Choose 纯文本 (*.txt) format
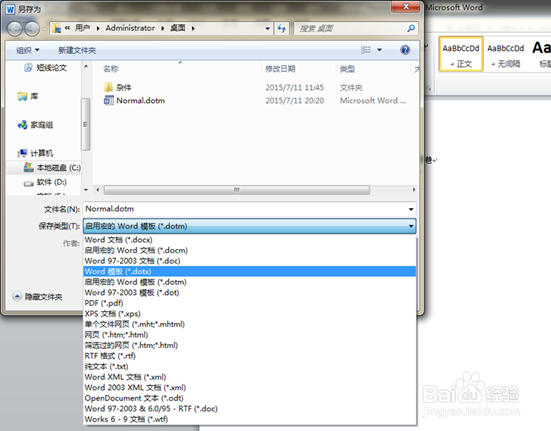Screen dimensions: 551x431 249,366
